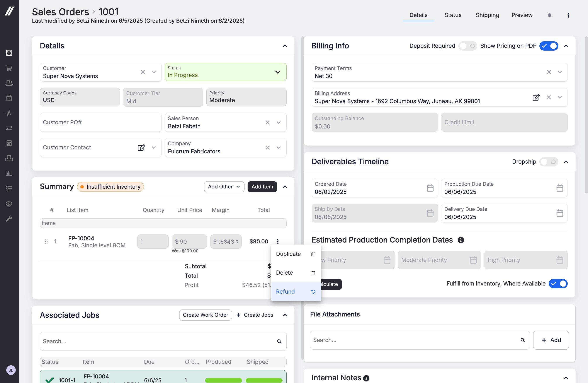Viewport: 588px width, 383px height.
Task: Toggle the Dropship switch
Action: (x=549, y=162)
